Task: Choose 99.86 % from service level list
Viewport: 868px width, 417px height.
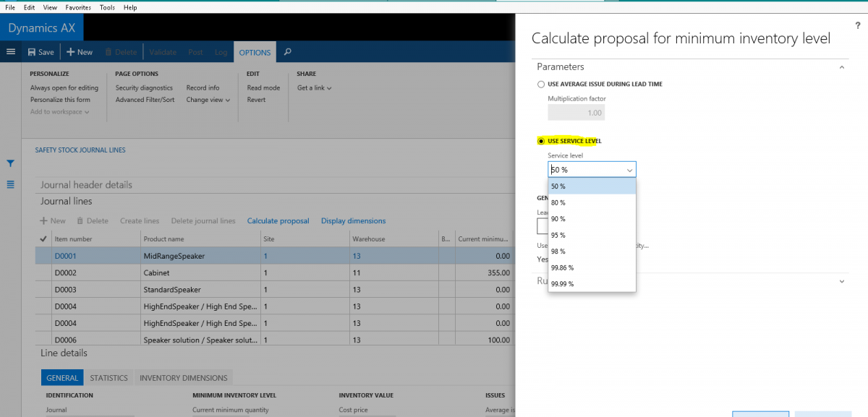Action: (592, 267)
